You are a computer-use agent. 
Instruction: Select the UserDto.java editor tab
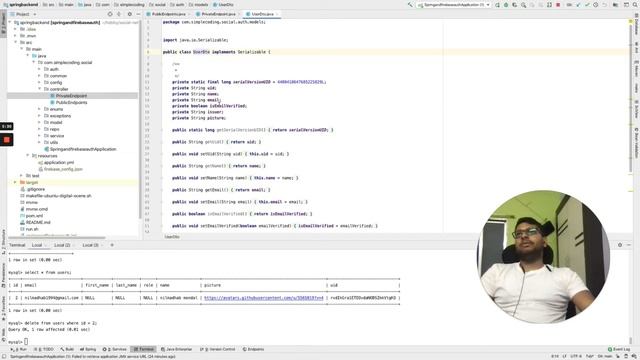tap(262, 14)
